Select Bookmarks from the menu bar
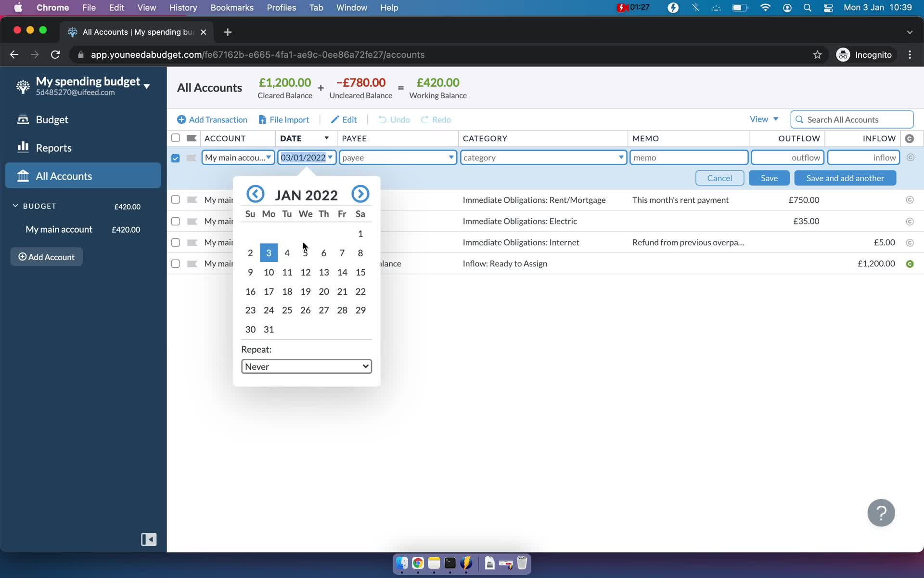 (232, 7)
